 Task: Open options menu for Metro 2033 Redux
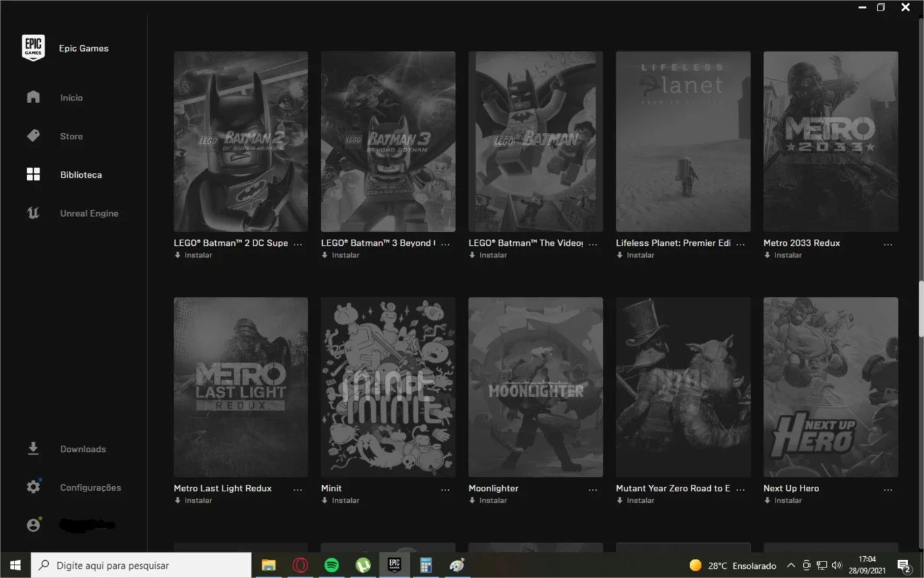pyautogui.click(x=888, y=244)
